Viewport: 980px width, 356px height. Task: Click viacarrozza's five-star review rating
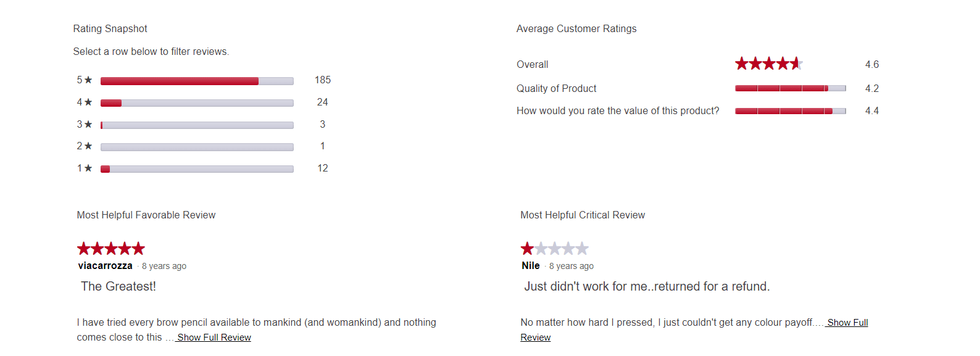[x=111, y=249]
